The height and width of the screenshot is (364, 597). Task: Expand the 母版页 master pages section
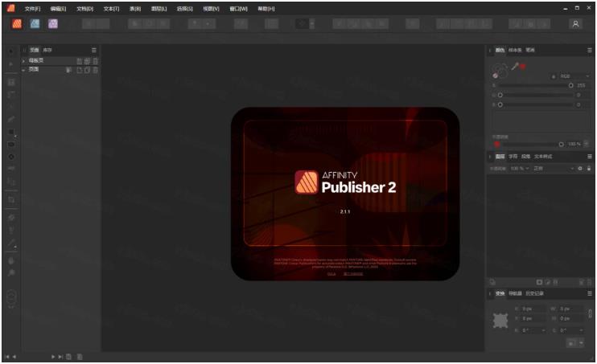(23, 61)
